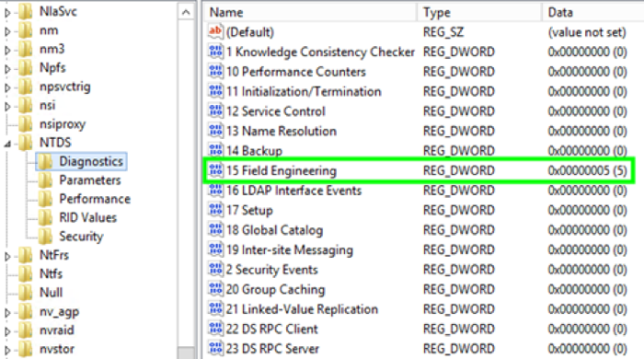Expand the nm3 key
This screenshot has width=644, height=359.
pyautogui.click(x=7, y=50)
